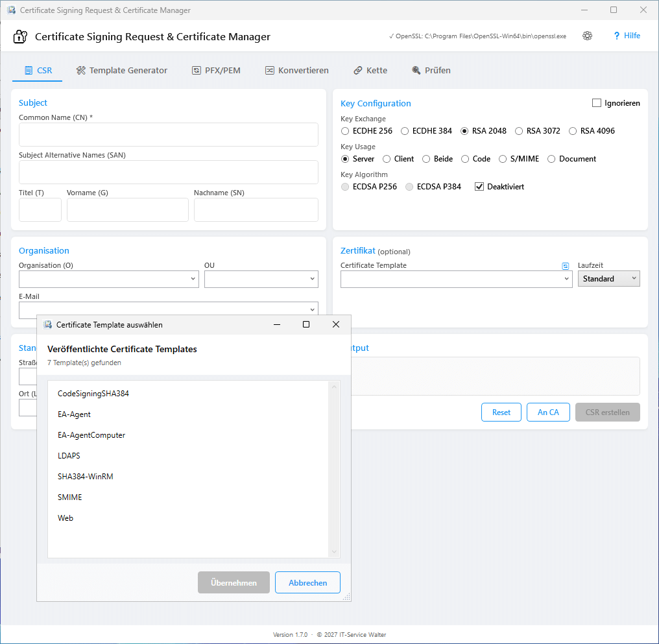Click the lock logo in the header

[x=20, y=36]
